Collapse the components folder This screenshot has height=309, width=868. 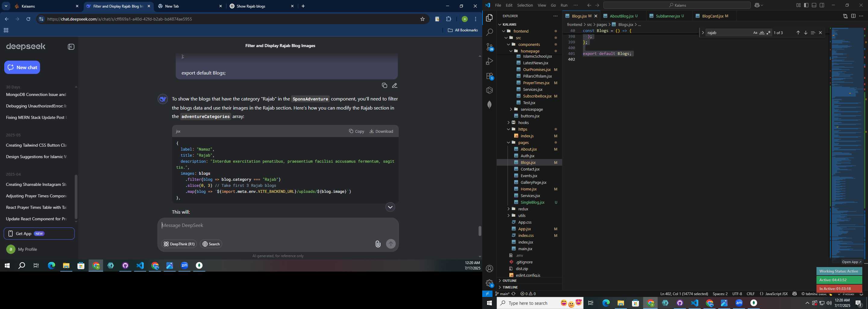529,45
